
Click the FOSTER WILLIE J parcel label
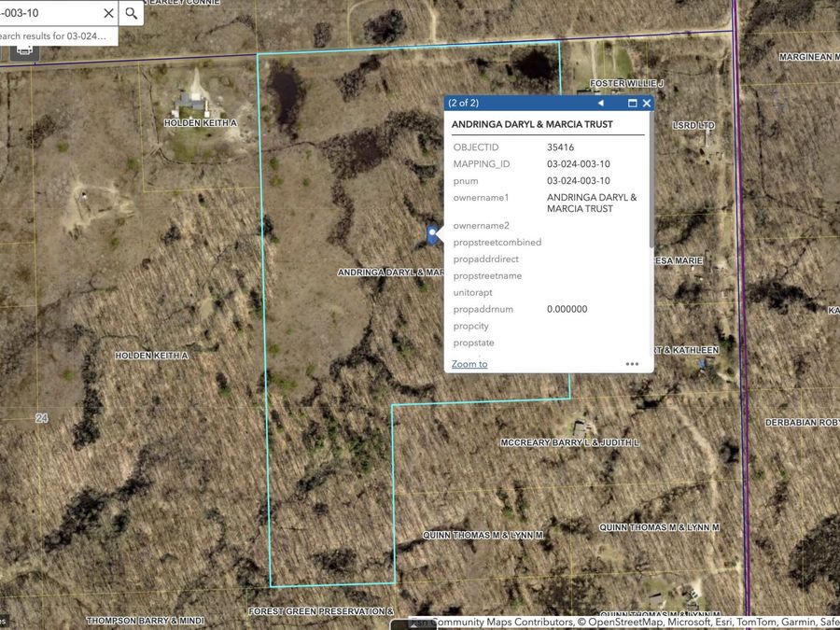[x=626, y=83]
